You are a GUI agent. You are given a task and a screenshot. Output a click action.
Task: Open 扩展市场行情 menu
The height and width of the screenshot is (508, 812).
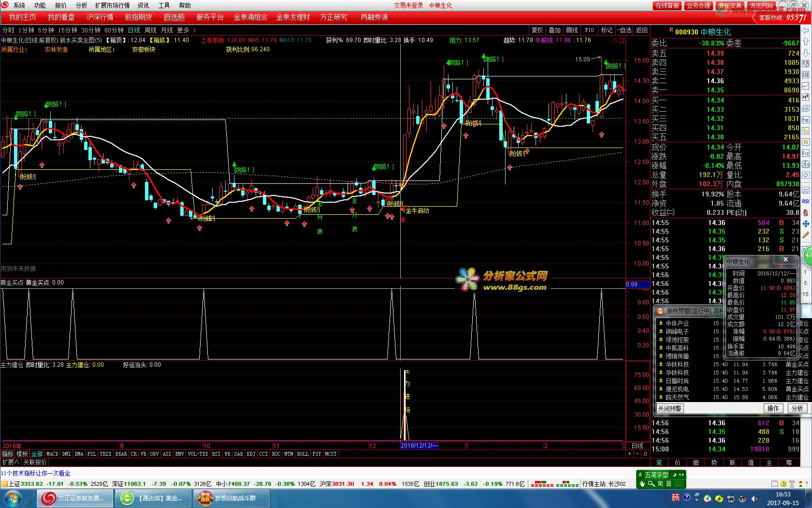click(112, 5)
